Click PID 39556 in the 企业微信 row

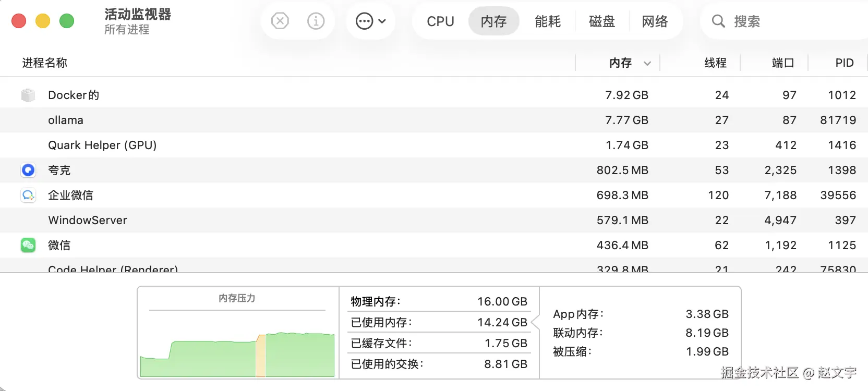pos(838,195)
